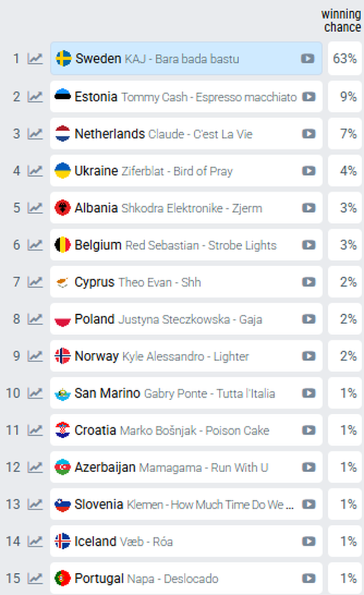Play Azerbaijan's Run With U video
Viewport: 364px width, 595px height.
pos(308,467)
